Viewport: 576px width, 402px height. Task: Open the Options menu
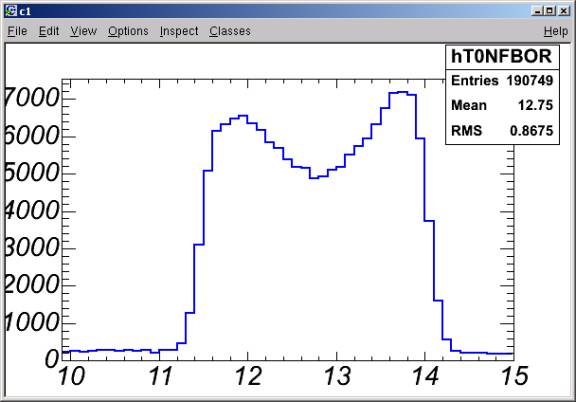(x=128, y=31)
